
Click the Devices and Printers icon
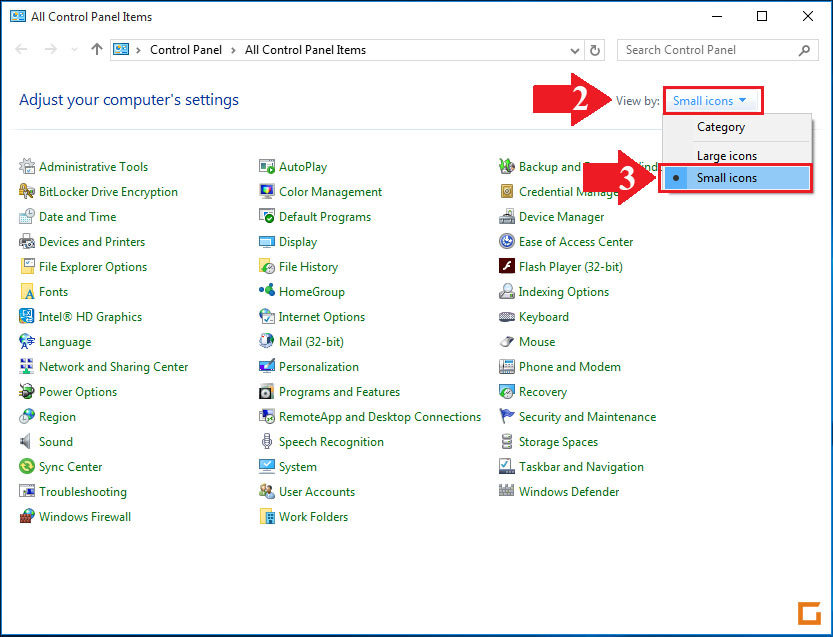(27, 241)
